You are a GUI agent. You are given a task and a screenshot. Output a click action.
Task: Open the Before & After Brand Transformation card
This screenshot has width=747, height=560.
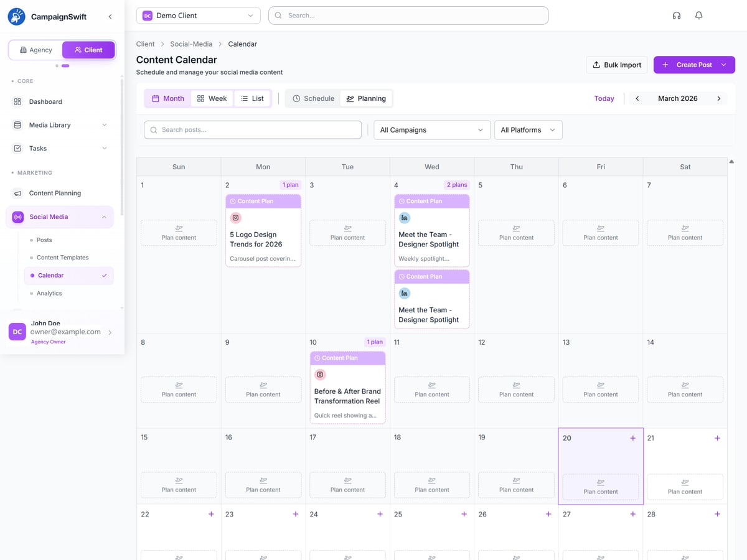347,388
